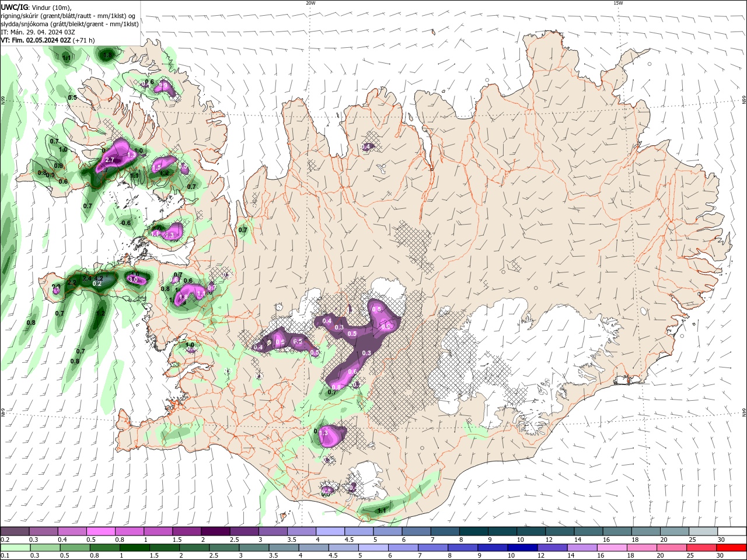Screen dimensions: 747x560
Task: Pick dark green lower swatch labeled 1
Action: pos(134,548)
